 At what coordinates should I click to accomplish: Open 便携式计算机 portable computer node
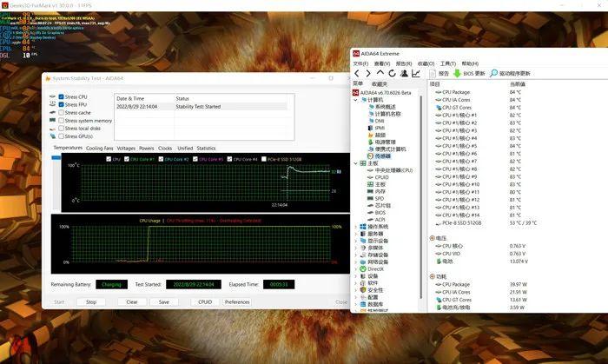click(x=390, y=149)
